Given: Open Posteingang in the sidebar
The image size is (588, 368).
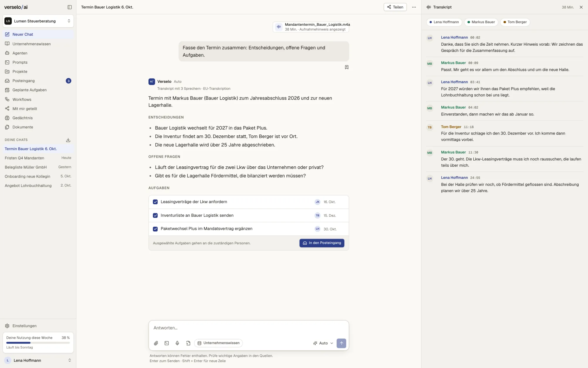Looking at the screenshot, I should pyautogui.click(x=38, y=81).
